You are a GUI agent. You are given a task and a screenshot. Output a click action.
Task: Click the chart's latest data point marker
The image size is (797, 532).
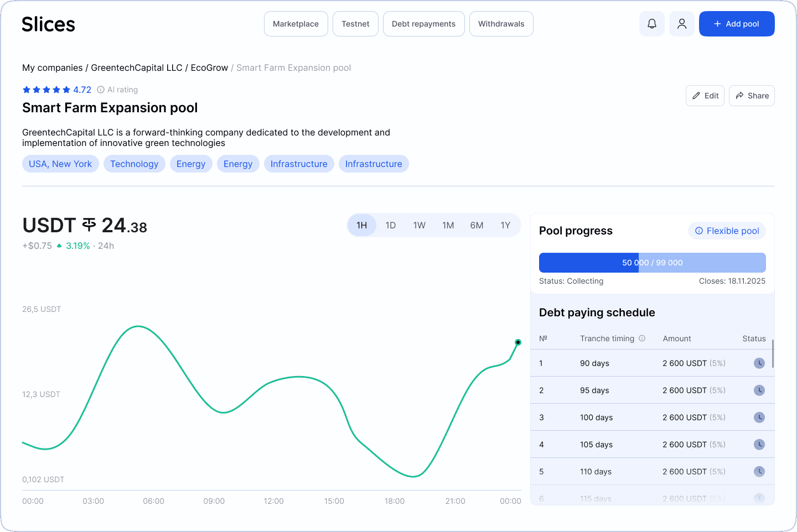pos(518,342)
